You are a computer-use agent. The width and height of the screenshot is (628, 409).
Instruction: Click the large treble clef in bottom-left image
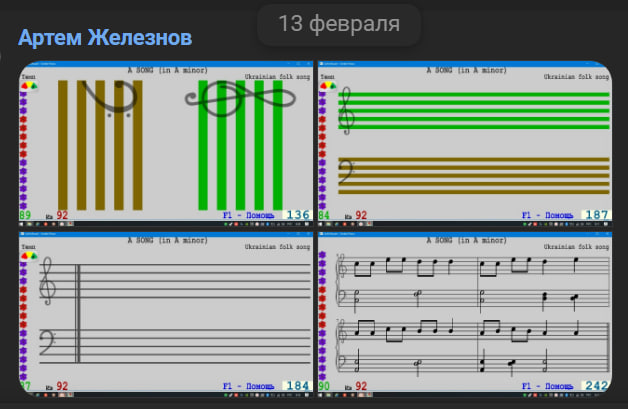tap(48, 282)
